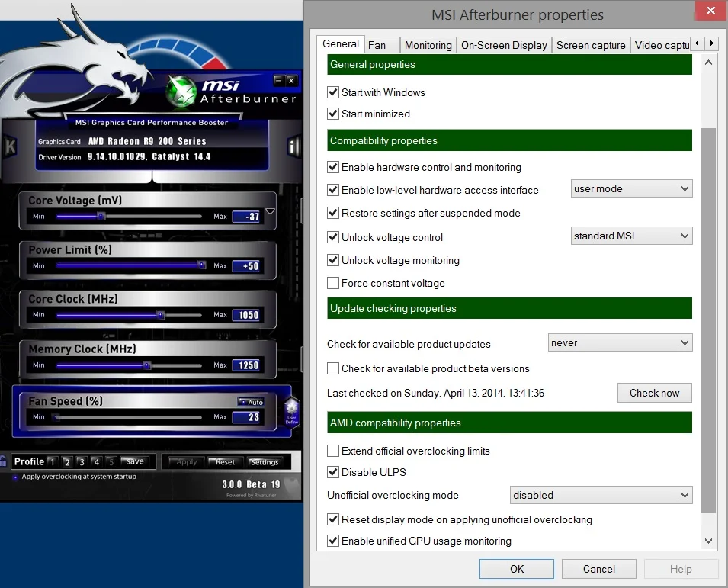Click the properties scrollbar down arrow
This screenshot has height=588, width=728.
(708, 541)
